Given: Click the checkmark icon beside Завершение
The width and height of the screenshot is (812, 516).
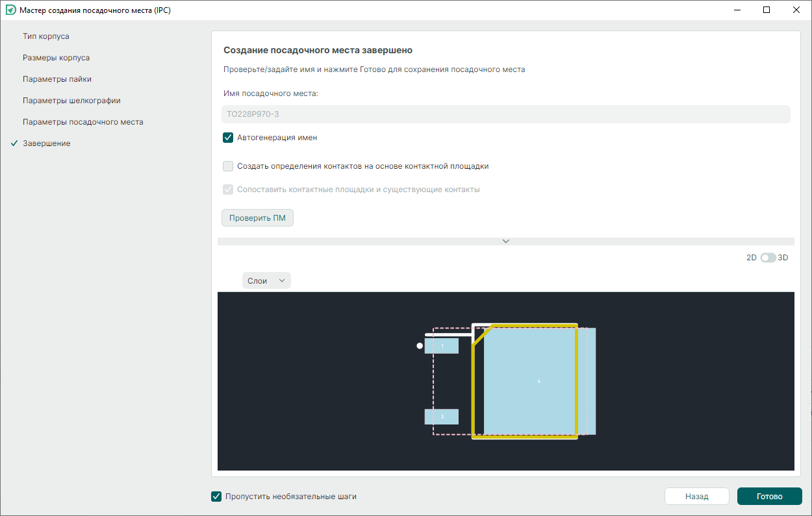Looking at the screenshot, I should [x=14, y=143].
